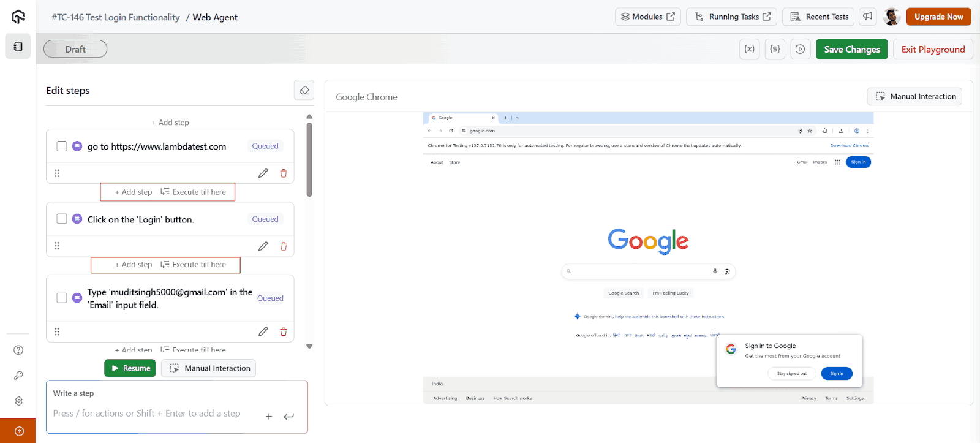
Task: Click drag handle of the Login button step
Action: (57, 246)
